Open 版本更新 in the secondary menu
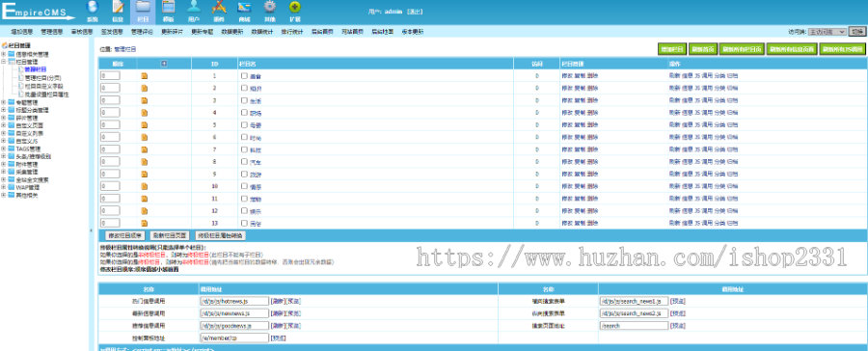This screenshot has width=868, height=351. click(413, 32)
